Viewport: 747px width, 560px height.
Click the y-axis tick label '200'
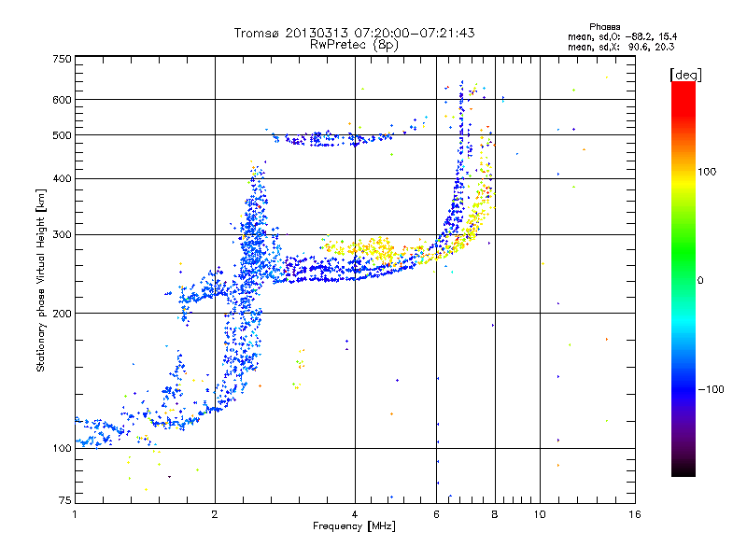[63, 314]
